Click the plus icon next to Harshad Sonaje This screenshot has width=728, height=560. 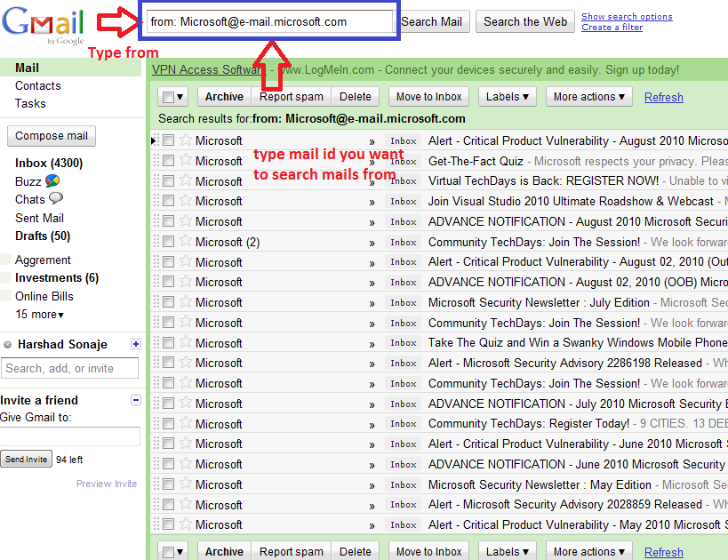pyautogui.click(x=136, y=344)
